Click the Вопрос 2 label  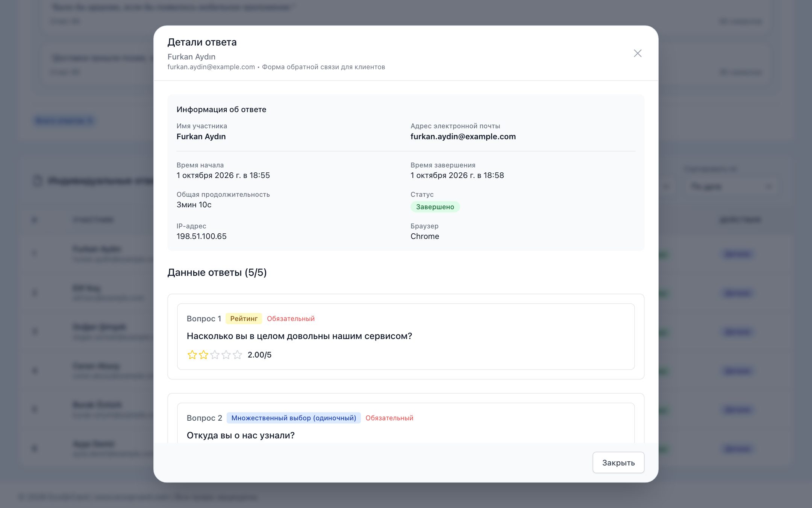(205, 418)
